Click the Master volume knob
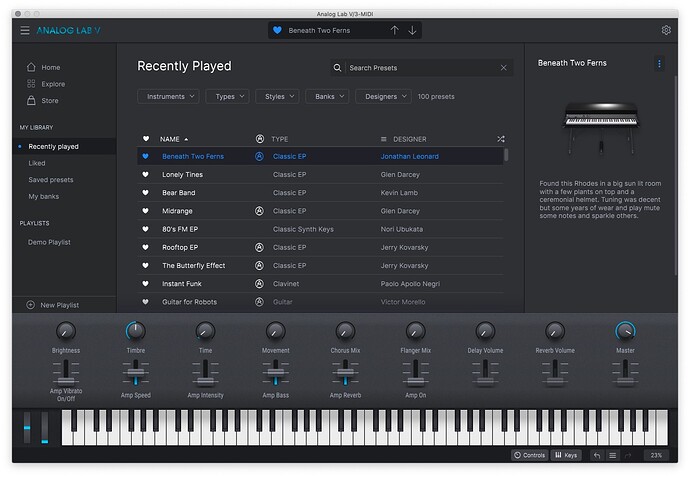Screen dimensions: 690x477 (625, 331)
